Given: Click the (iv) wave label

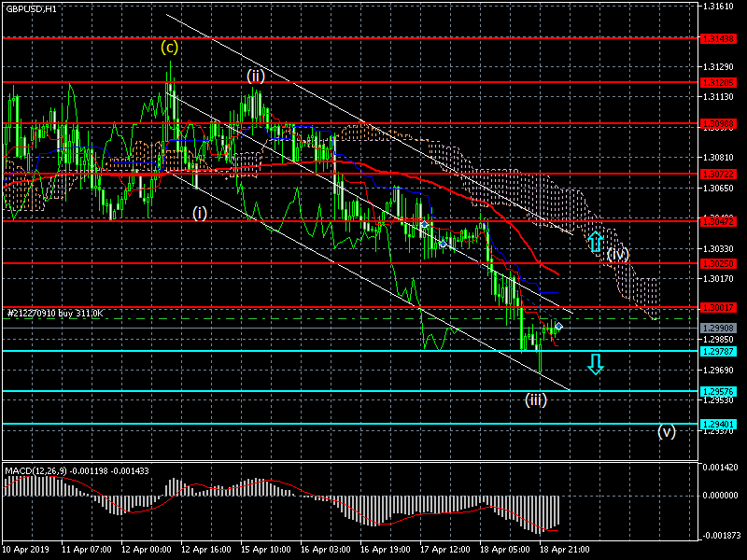Looking at the screenshot, I should point(618,255).
